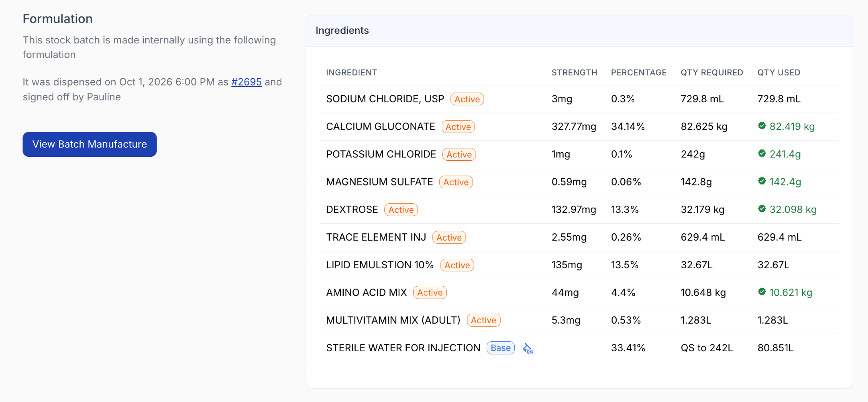Click Active badge on Amino Acid Mix
This screenshot has width=868, height=402.
pos(429,292)
